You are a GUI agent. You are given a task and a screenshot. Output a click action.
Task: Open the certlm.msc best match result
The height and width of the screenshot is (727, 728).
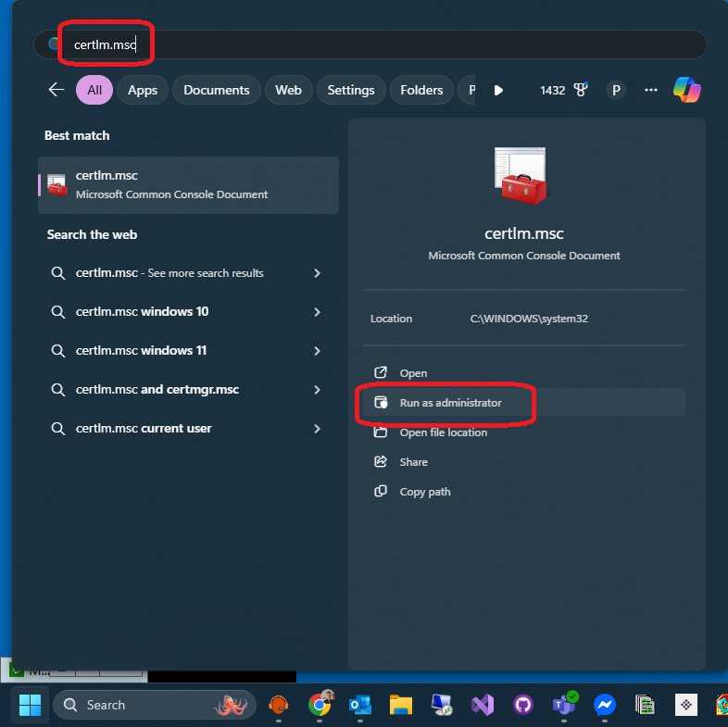coord(189,185)
